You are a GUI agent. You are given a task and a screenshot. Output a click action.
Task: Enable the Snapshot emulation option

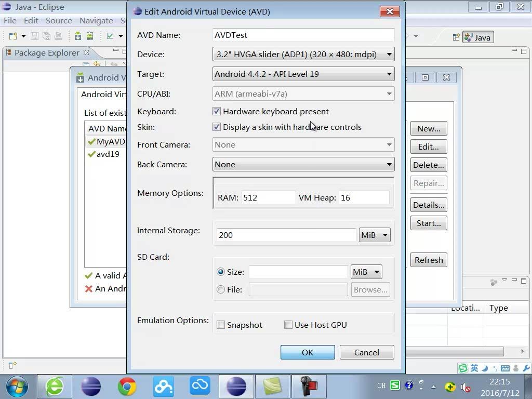pyautogui.click(x=220, y=325)
